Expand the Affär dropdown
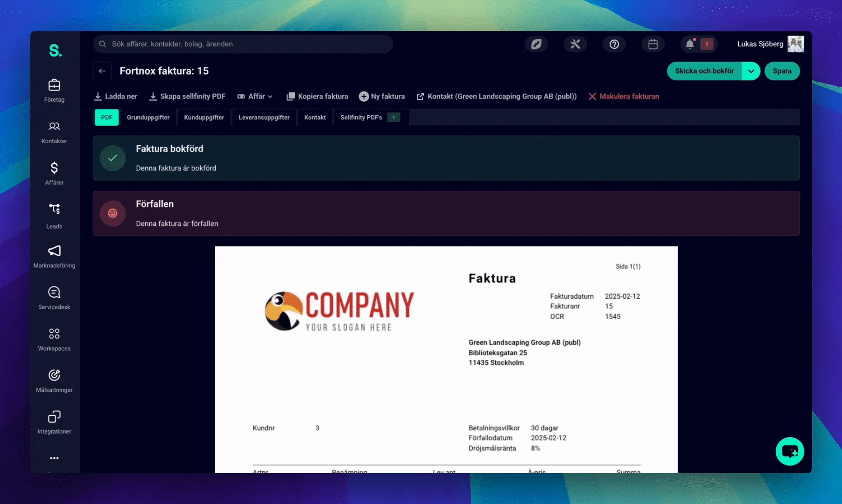 [255, 96]
